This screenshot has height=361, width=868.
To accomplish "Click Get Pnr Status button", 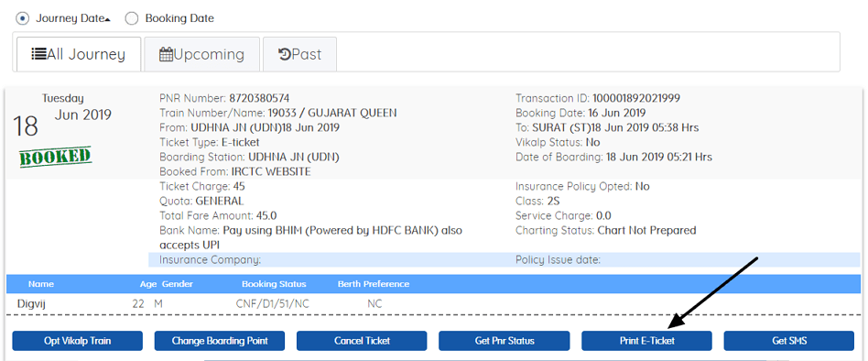I will pyautogui.click(x=505, y=341).
